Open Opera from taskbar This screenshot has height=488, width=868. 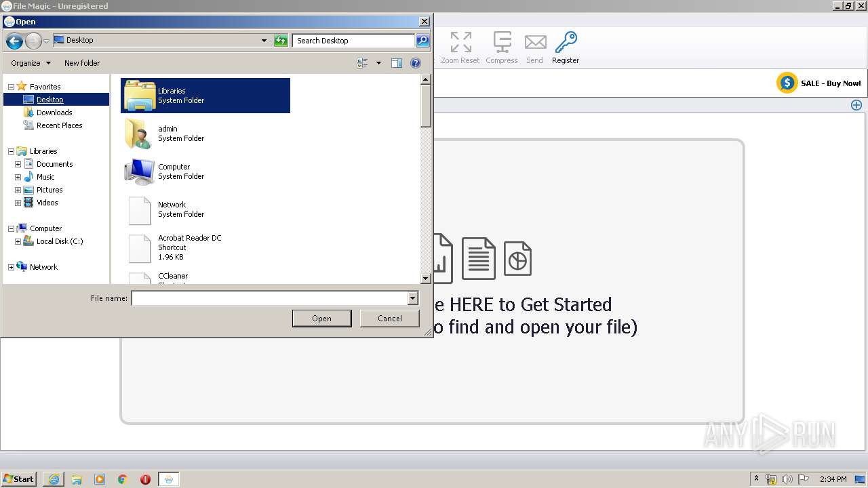tap(145, 479)
